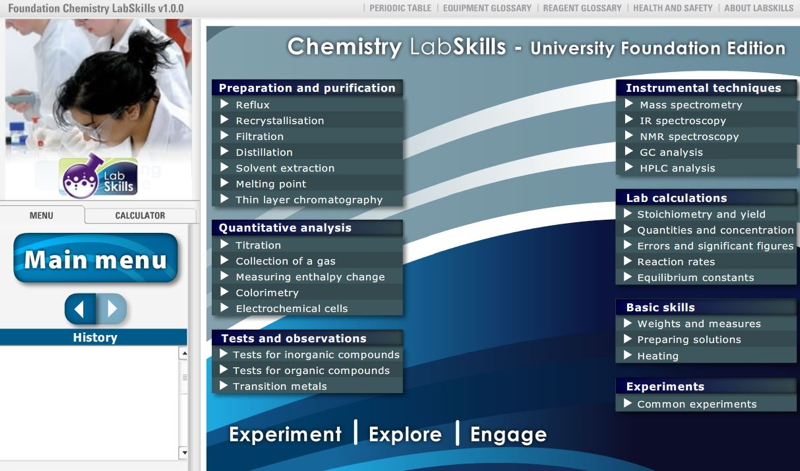The width and height of the screenshot is (800, 471).
Task: Open Health and Safety page
Action: (x=673, y=8)
